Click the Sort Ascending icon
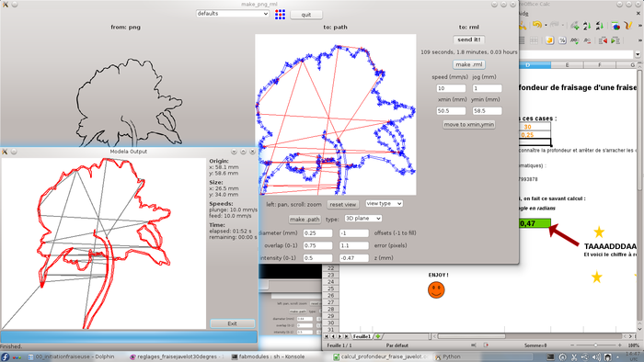Screen dimensions: 644x362 587,26
